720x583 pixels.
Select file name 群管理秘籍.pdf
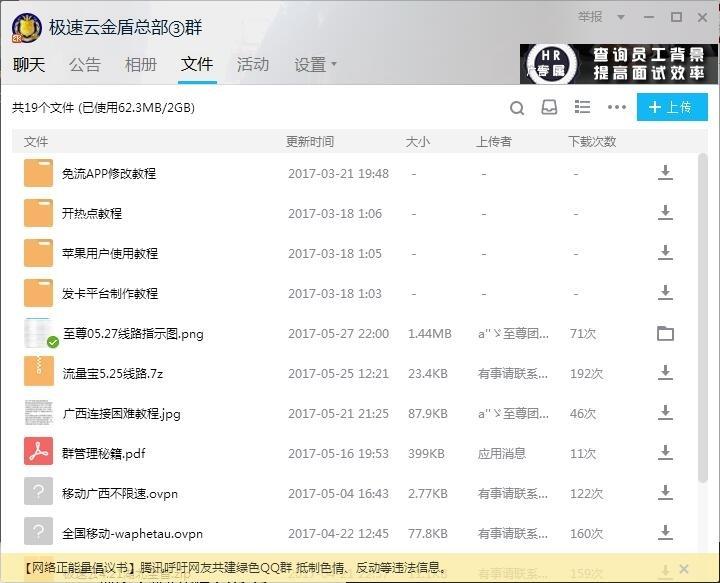coord(104,454)
